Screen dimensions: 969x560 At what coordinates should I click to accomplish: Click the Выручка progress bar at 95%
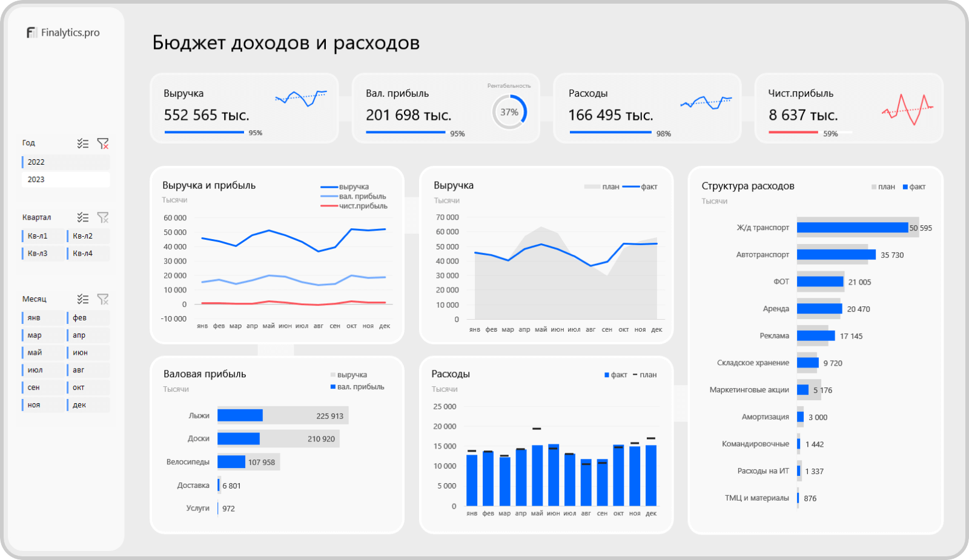pos(204,132)
